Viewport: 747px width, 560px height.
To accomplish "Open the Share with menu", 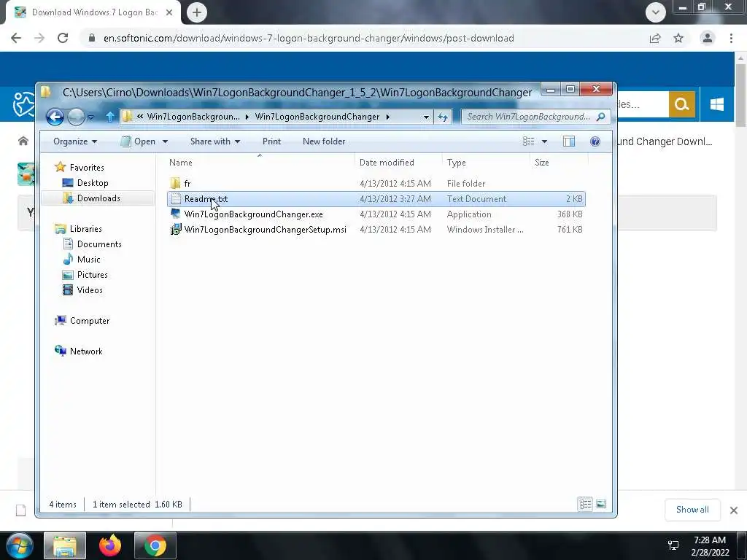I will click(x=215, y=141).
